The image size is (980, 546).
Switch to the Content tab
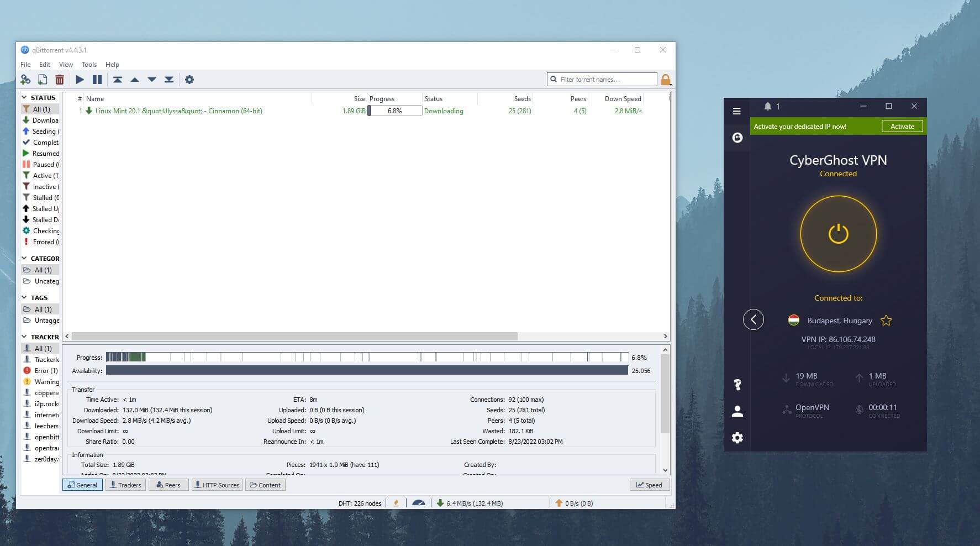coord(265,485)
